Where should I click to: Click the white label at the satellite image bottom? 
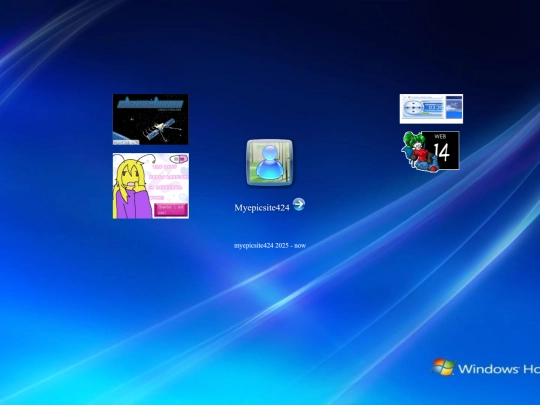(x=126, y=142)
